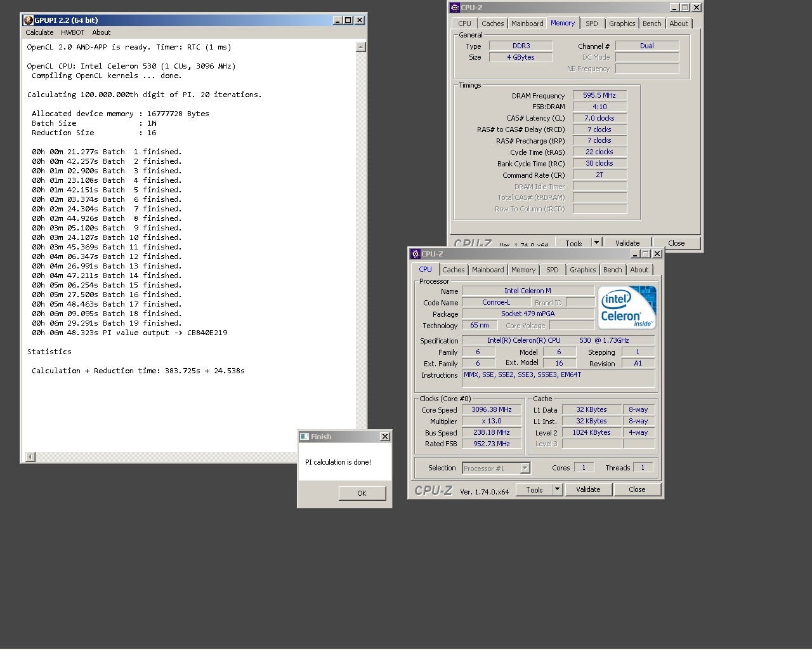Expand Tools dropdown arrow in top CPU-Z window
812x650 pixels.
[x=596, y=243]
